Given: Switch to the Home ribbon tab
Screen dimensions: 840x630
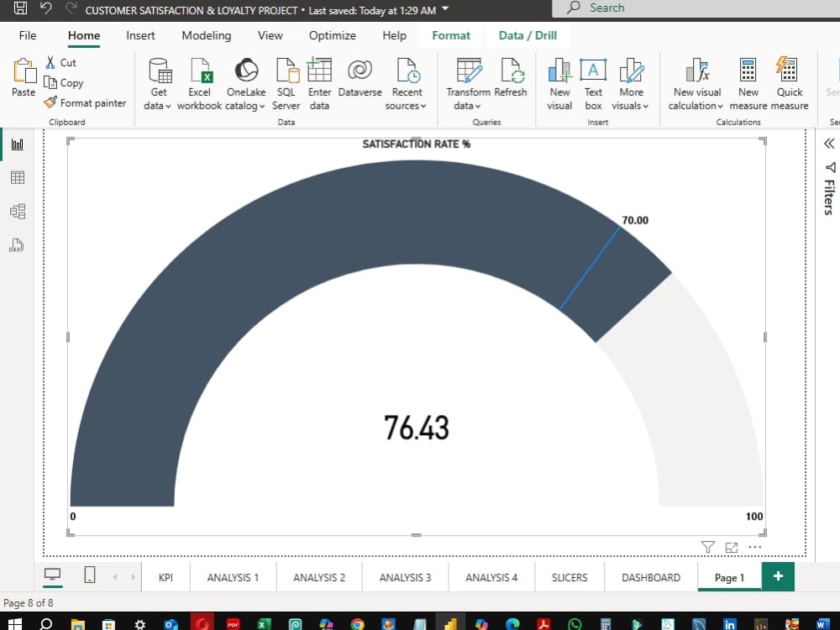Looking at the screenshot, I should tap(83, 35).
